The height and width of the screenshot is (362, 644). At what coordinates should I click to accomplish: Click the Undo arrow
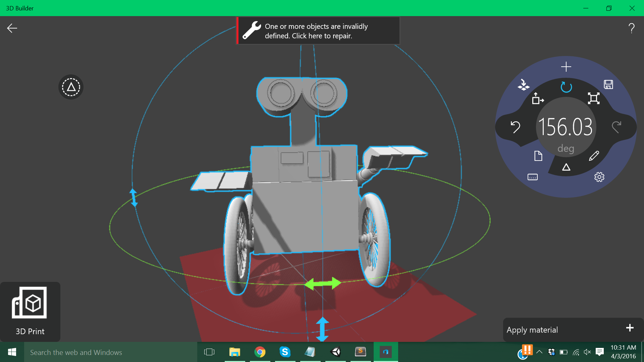point(515,127)
